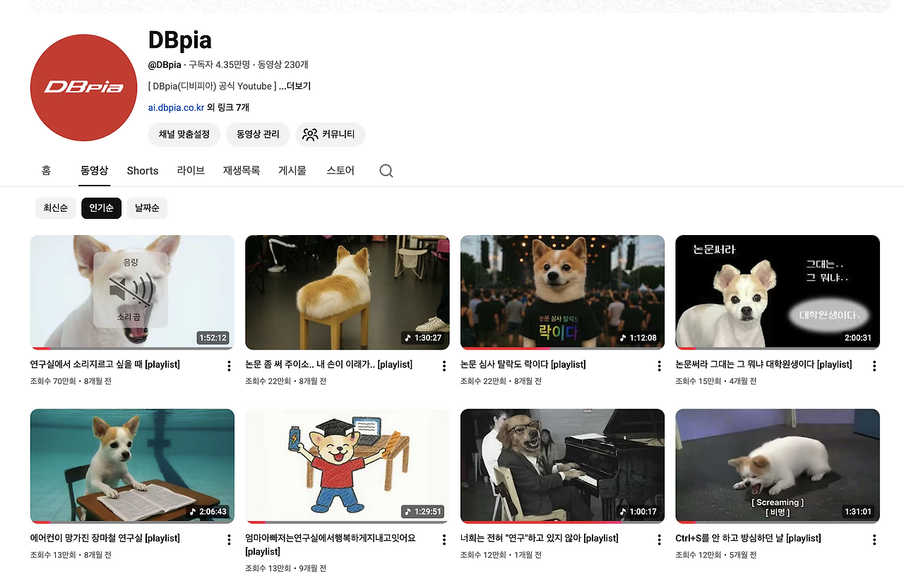The width and height of the screenshot is (904, 588).
Task: Click the thumbnail with the 1:52:12 duration
Action: (x=132, y=292)
